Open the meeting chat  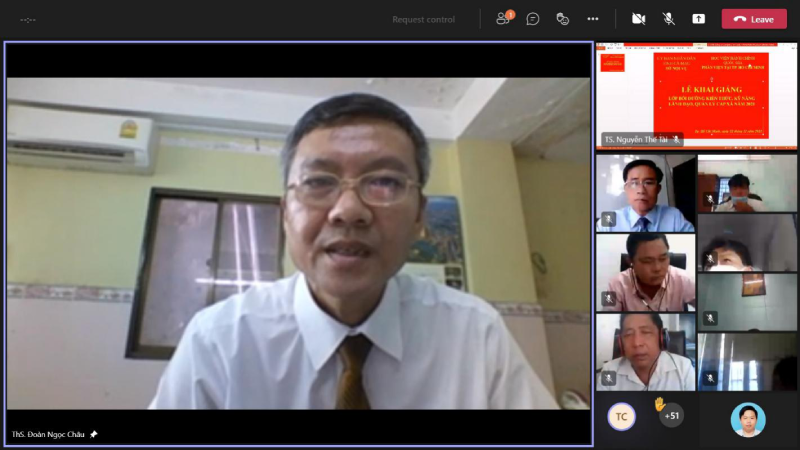(x=533, y=19)
